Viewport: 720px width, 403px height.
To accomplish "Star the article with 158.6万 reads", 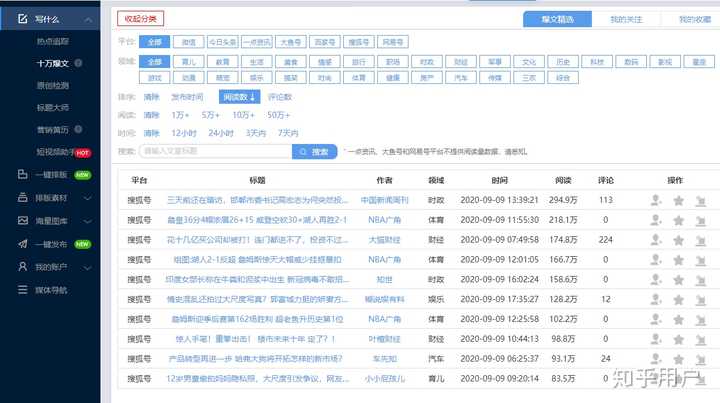I will pyautogui.click(x=678, y=280).
